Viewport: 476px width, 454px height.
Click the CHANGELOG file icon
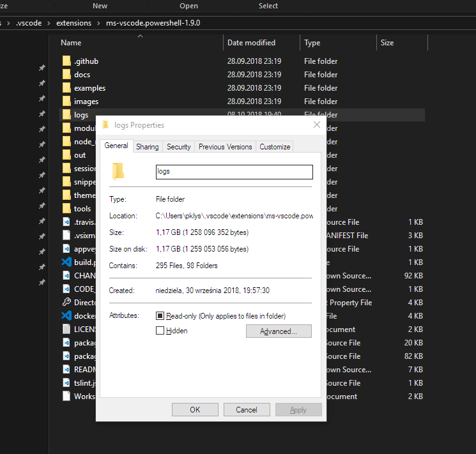click(x=66, y=276)
